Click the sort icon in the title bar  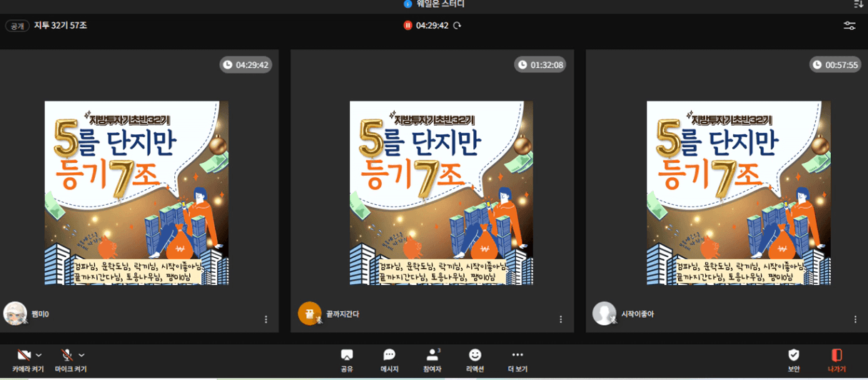[858, 4]
